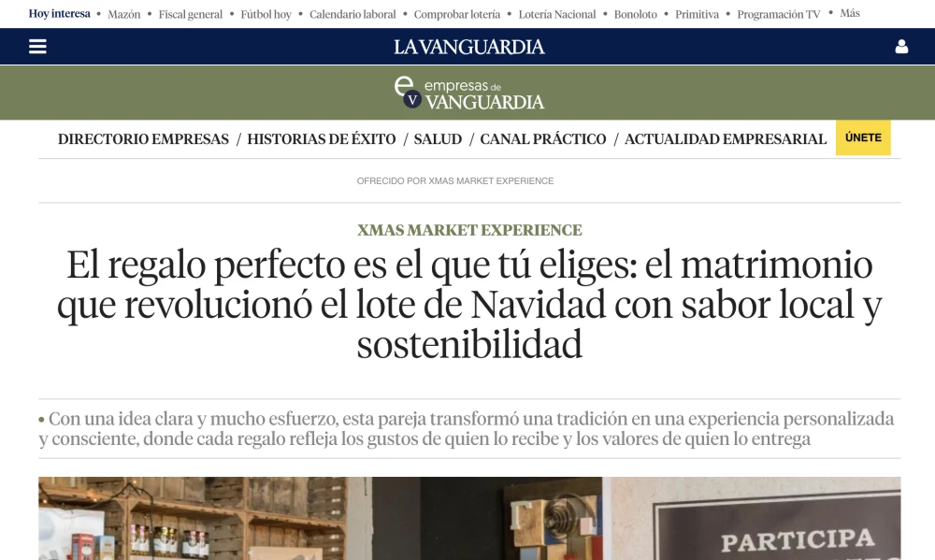Viewport: 935px width, 560px height.
Task: Navigate to the Salud section
Action: (438, 139)
